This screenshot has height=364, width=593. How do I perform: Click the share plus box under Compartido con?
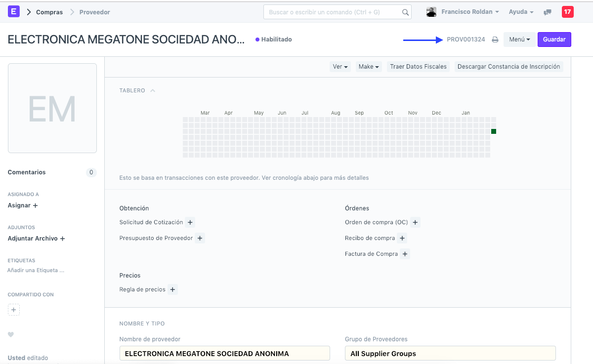pyautogui.click(x=14, y=310)
